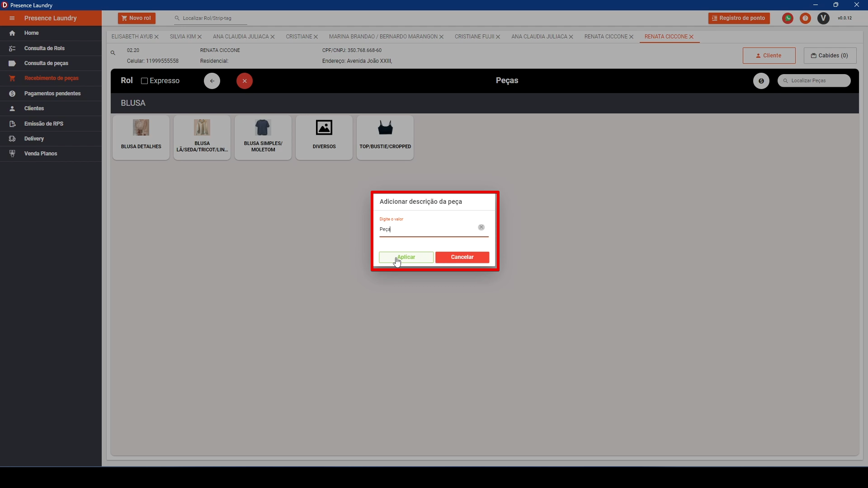Open Emissão de RPS page
This screenshot has width=868, height=488.
click(x=51, y=124)
